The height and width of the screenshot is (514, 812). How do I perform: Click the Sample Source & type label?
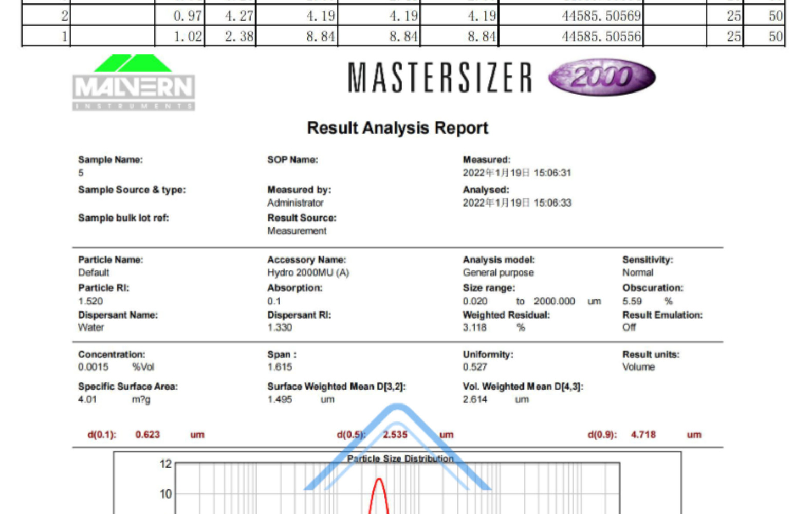click(x=132, y=190)
